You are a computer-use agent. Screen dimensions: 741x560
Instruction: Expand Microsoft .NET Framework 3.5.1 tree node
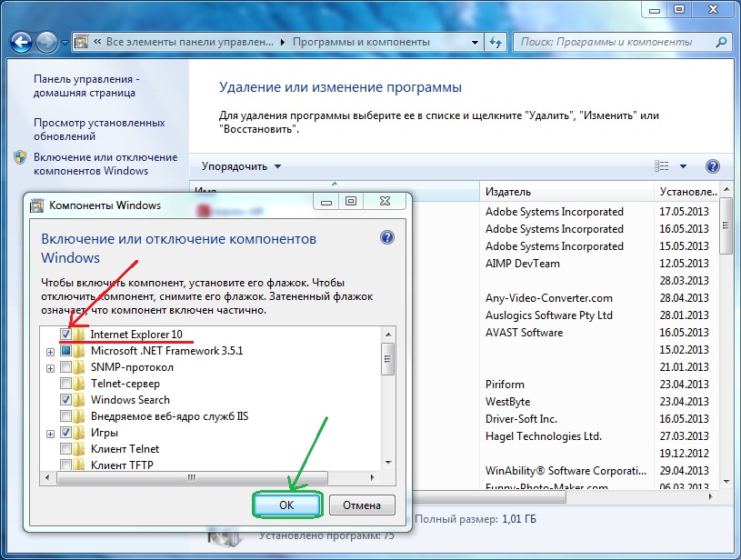tap(51, 352)
